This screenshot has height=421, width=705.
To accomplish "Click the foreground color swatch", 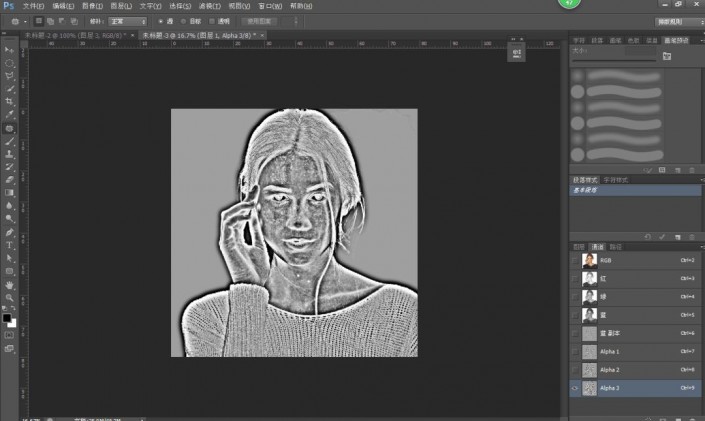I will [7, 318].
